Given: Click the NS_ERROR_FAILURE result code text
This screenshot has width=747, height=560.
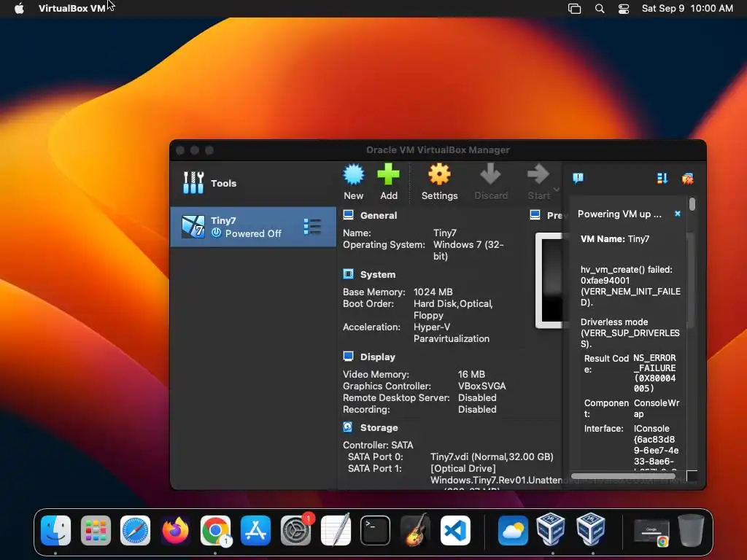Looking at the screenshot, I should (654, 373).
